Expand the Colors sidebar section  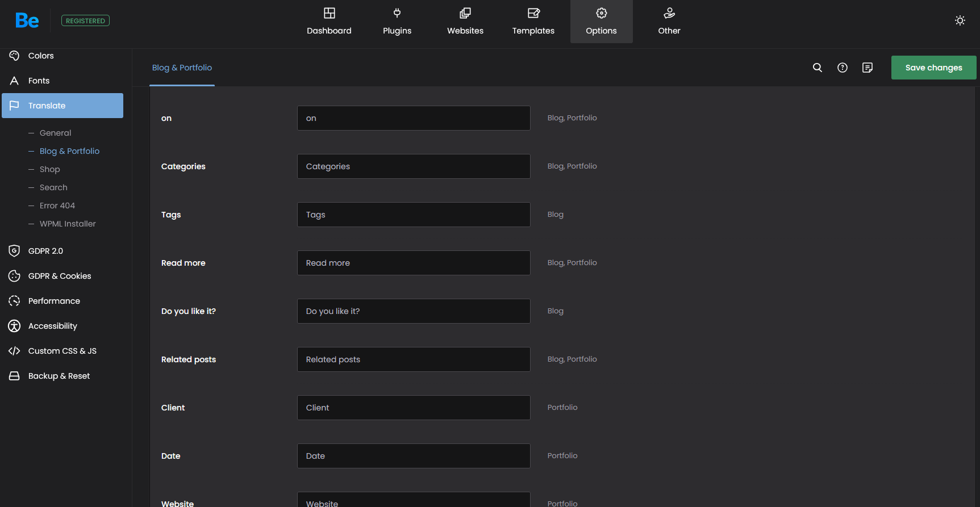pos(41,56)
